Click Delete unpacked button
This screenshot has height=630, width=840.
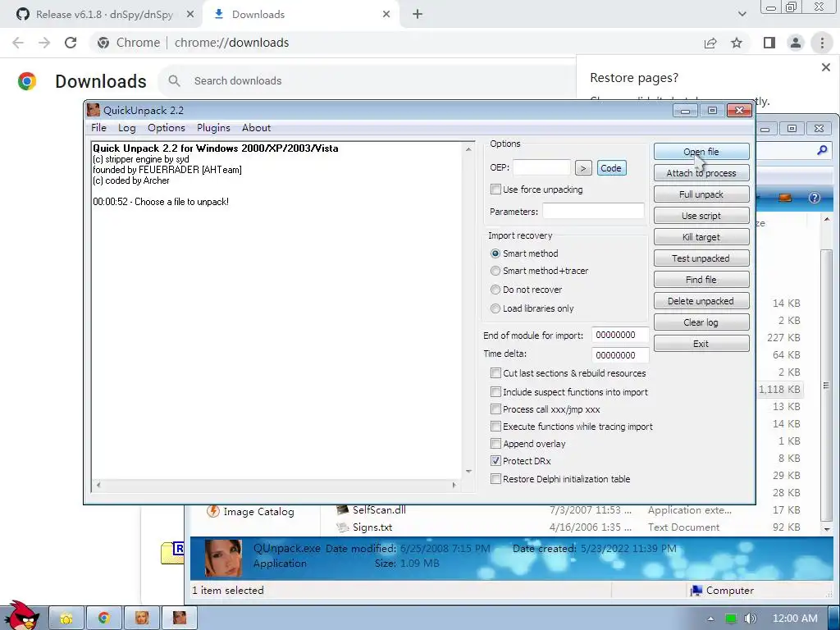(701, 301)
